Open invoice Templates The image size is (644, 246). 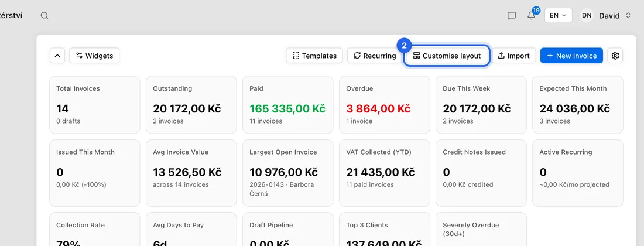coord(314,56)
